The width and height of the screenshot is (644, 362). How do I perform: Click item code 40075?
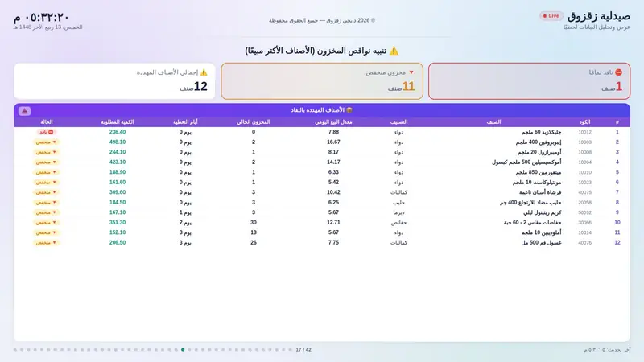pyautogui.click(x=585, y=192)
